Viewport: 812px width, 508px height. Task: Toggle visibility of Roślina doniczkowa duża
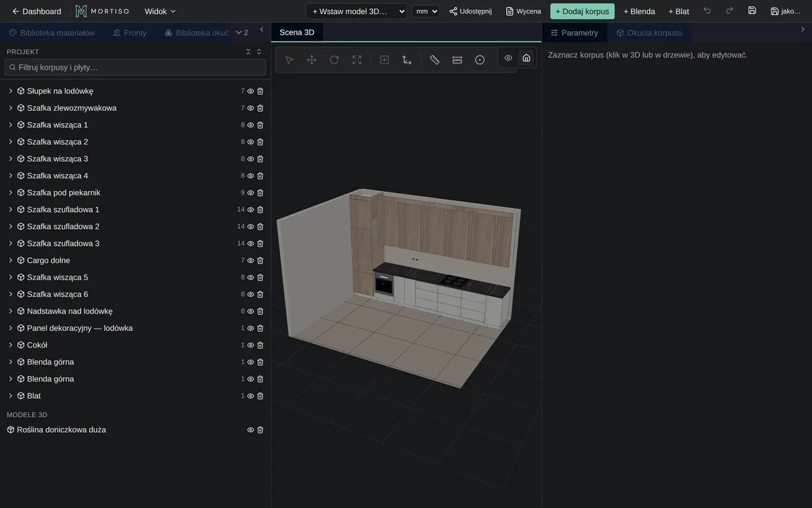click(x=250, y=429)
